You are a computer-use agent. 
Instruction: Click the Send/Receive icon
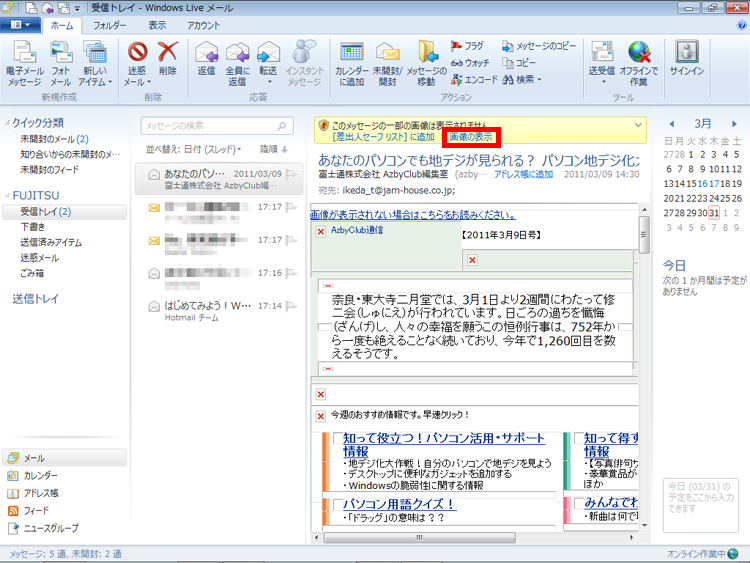click(x=602, y=52)
